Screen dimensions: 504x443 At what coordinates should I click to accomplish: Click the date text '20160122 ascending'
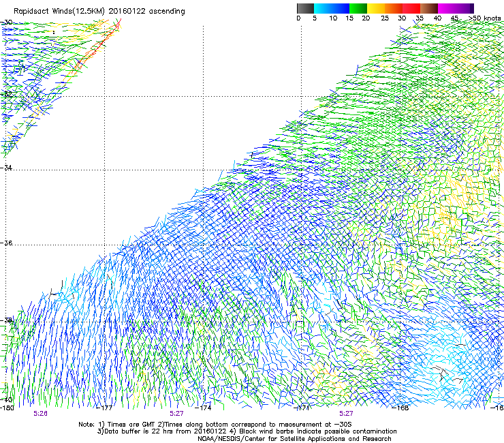[147, 12]
